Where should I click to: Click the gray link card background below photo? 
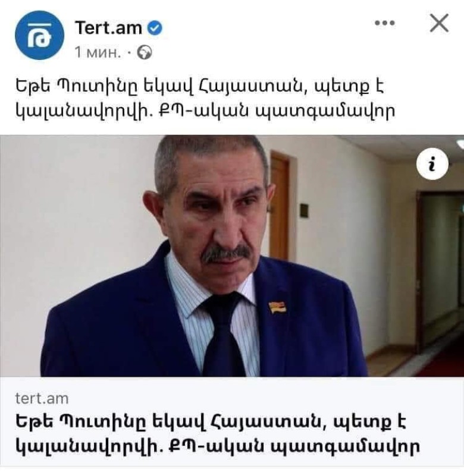point(232,423)
